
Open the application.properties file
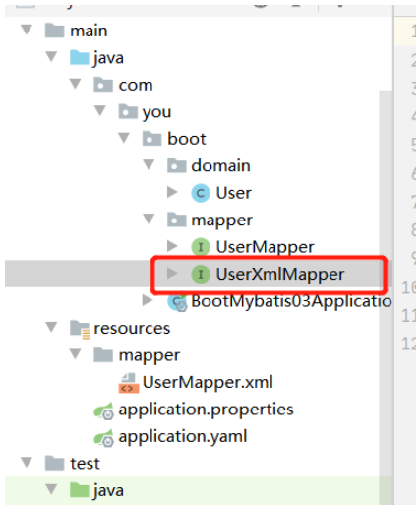coord(206,410)
